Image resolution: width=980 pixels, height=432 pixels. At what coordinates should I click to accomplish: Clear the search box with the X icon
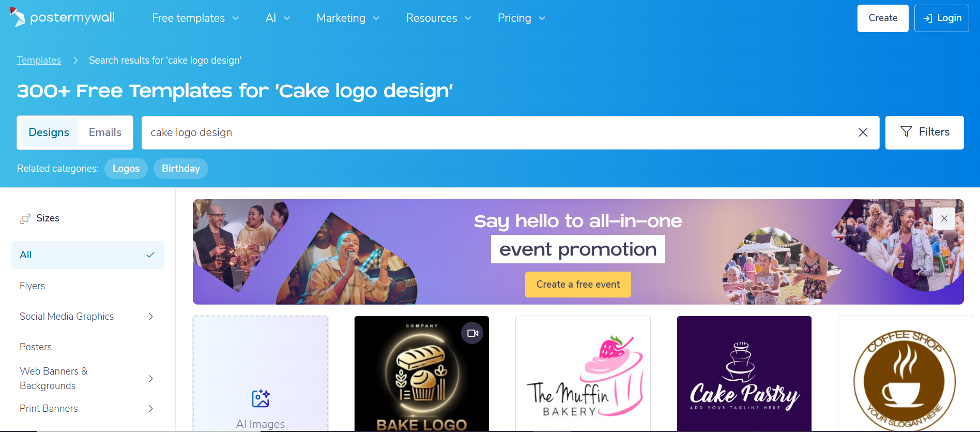coord(862,132)
